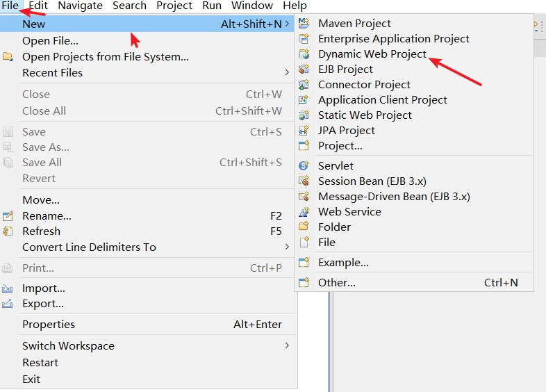The width and height of the screenshot is (546, 392).
Task: Open the Properties entry
Action: tap(49, 324)
